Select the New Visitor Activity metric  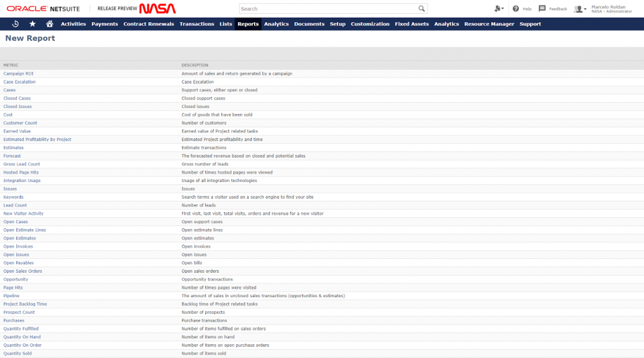pos(23,214)
